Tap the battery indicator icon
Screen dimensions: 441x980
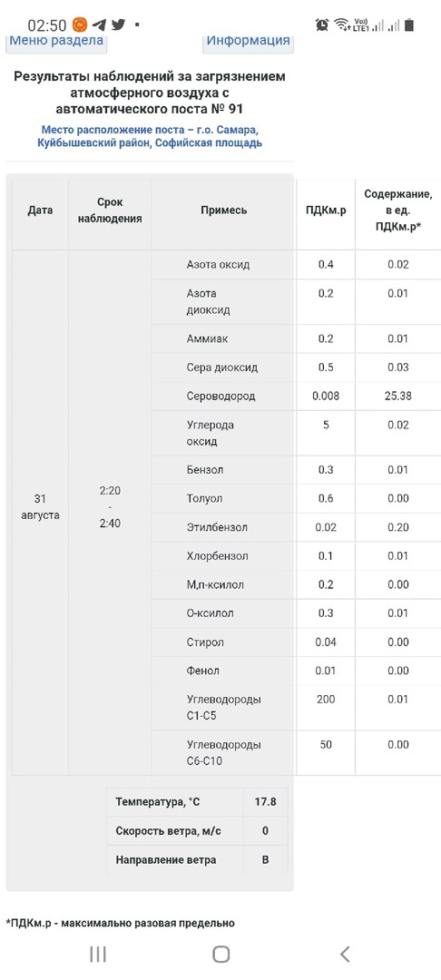[x=410, y=25]
